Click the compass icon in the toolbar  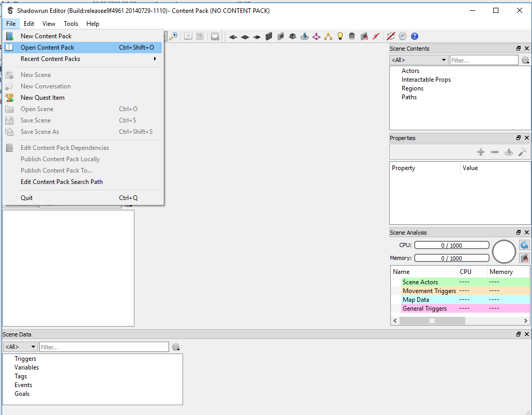click(x=402, y=36)
